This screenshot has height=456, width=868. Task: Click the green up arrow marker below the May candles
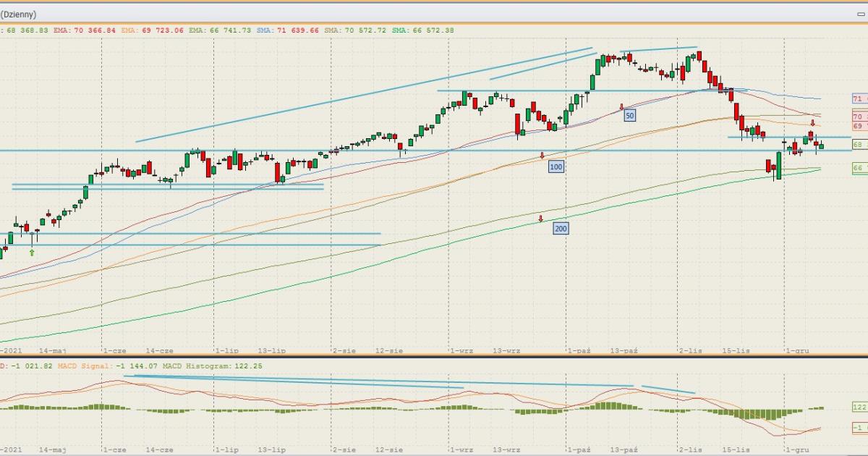[32, 252]
